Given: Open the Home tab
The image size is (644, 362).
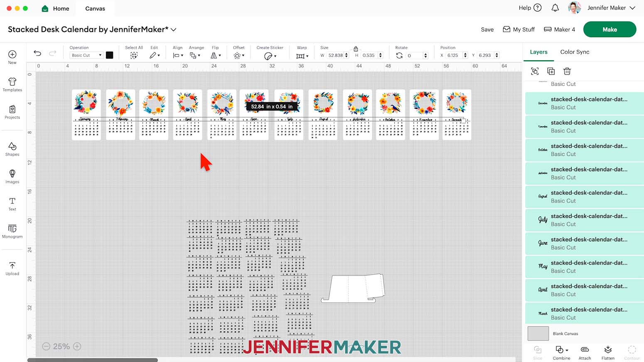Looking at the screenshot, I should click(x=56, y=8).
